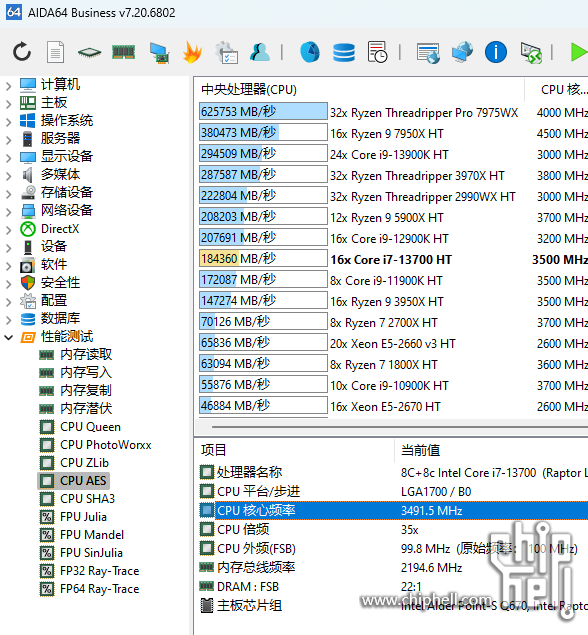Expand the 主板 tree node
This screenshot has height=635, width=588.
9,103
